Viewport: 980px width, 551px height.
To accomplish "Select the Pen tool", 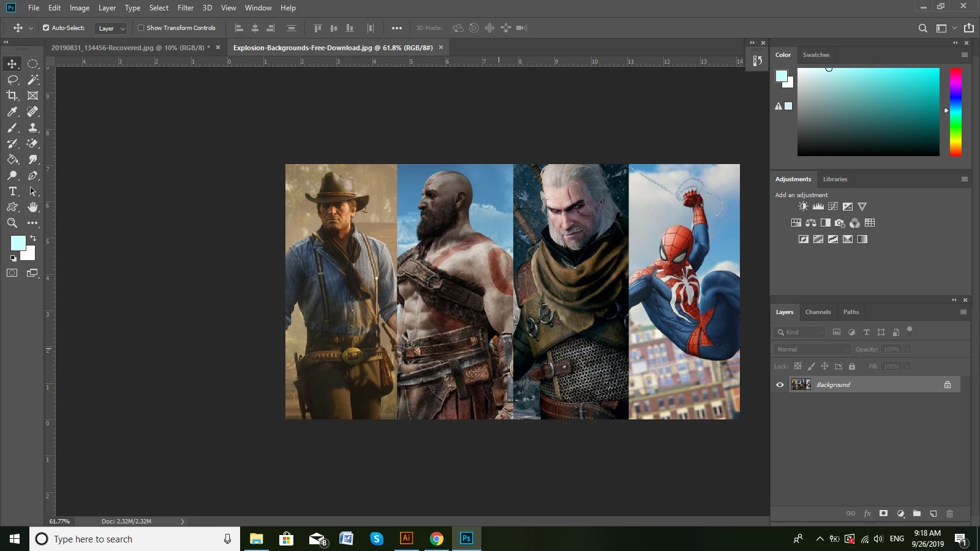I will [x=33, y=175].
